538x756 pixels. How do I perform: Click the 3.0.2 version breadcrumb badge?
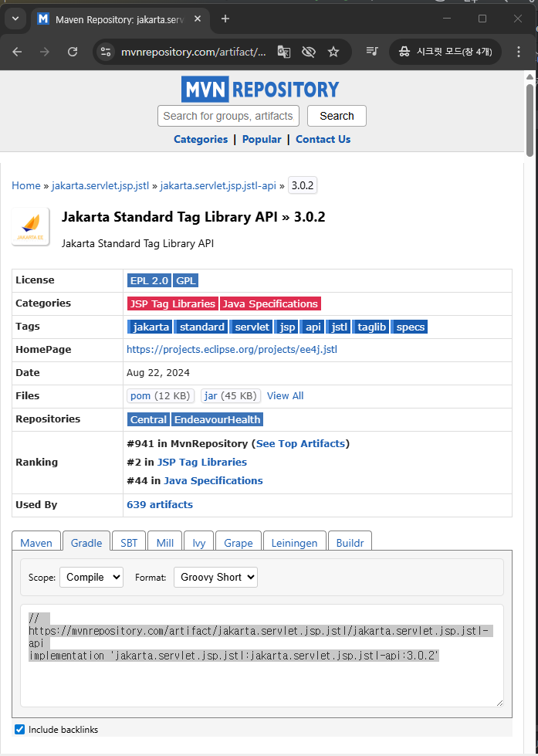point(303,185)
